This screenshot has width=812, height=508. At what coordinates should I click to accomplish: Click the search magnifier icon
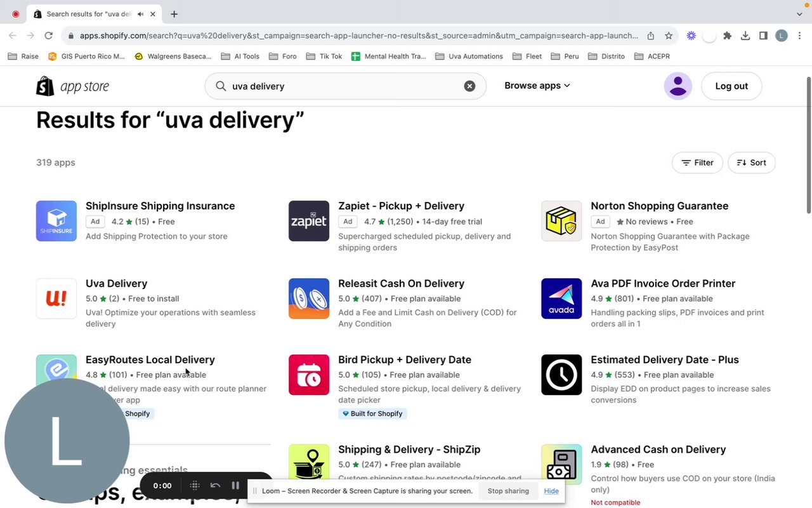[221, 86]
